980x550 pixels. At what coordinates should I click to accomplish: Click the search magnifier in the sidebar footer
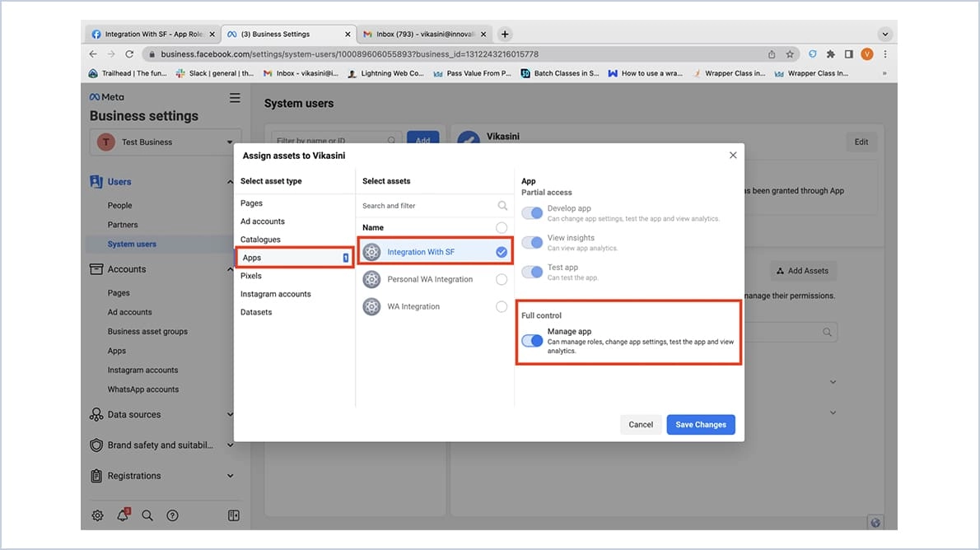(x=147, y=515)
